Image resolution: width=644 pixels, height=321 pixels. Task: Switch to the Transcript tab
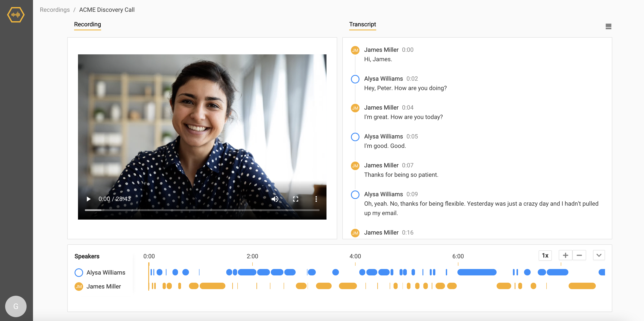pos(362,24)
